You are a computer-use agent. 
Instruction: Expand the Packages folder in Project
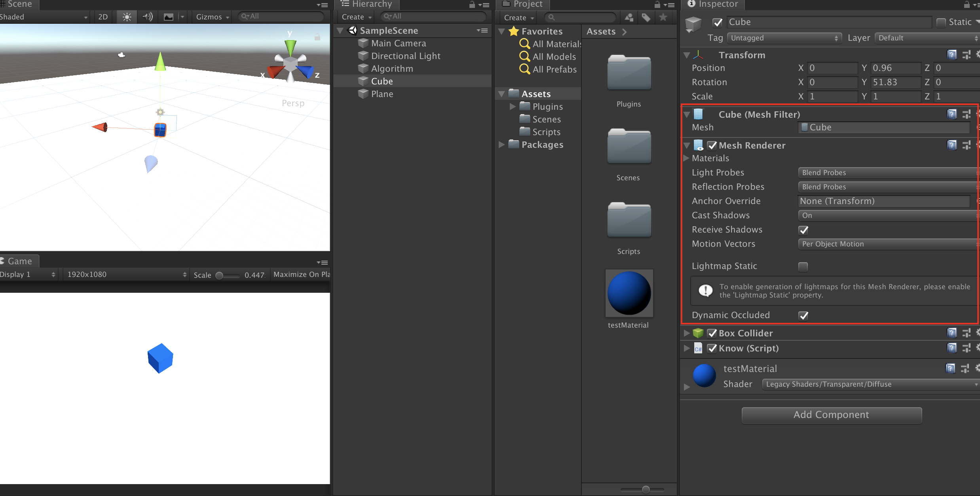501,145
